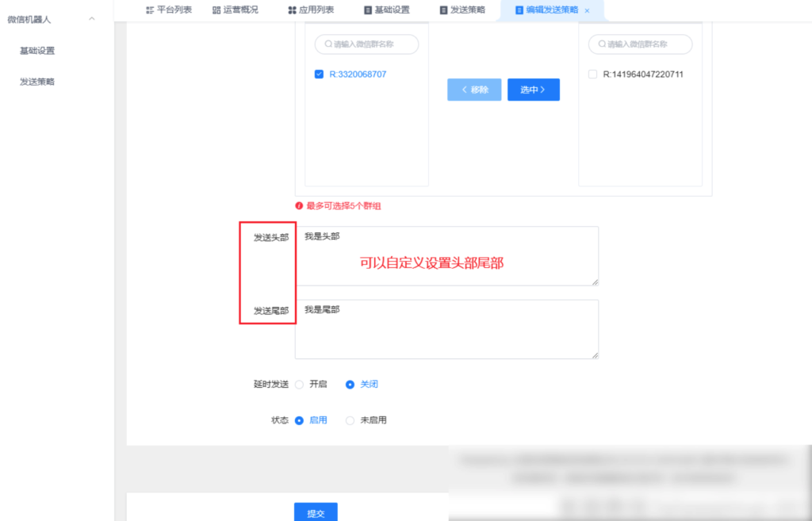Collapse the 微信机器人 sidebar section

pos(92,17)
